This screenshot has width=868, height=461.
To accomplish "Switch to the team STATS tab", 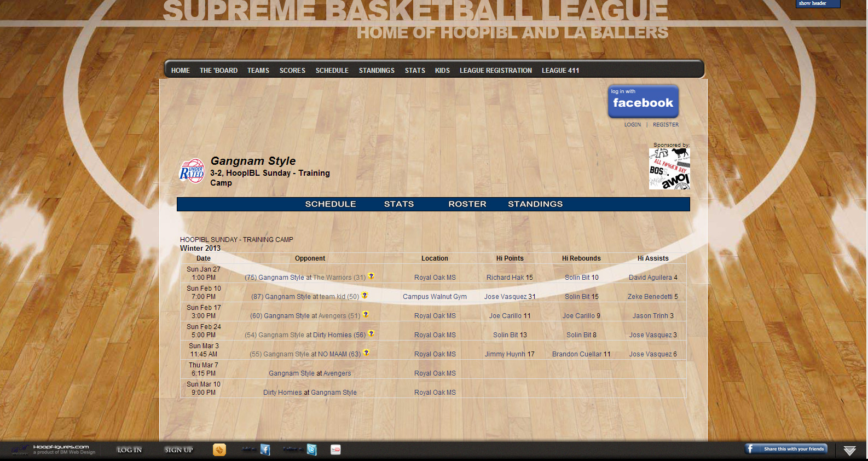I will 398,204.
